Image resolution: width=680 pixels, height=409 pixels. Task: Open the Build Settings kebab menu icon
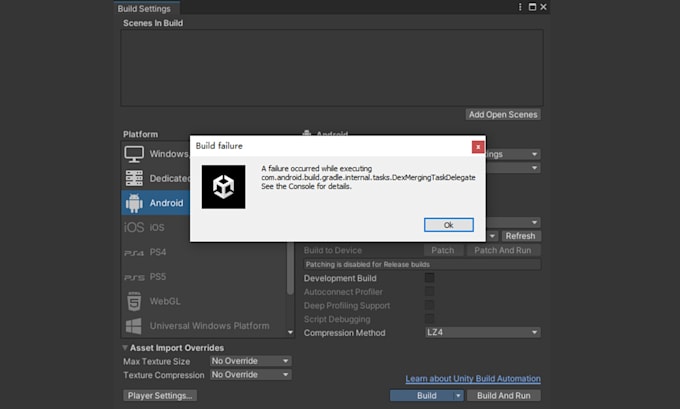(x=520, y=7)
